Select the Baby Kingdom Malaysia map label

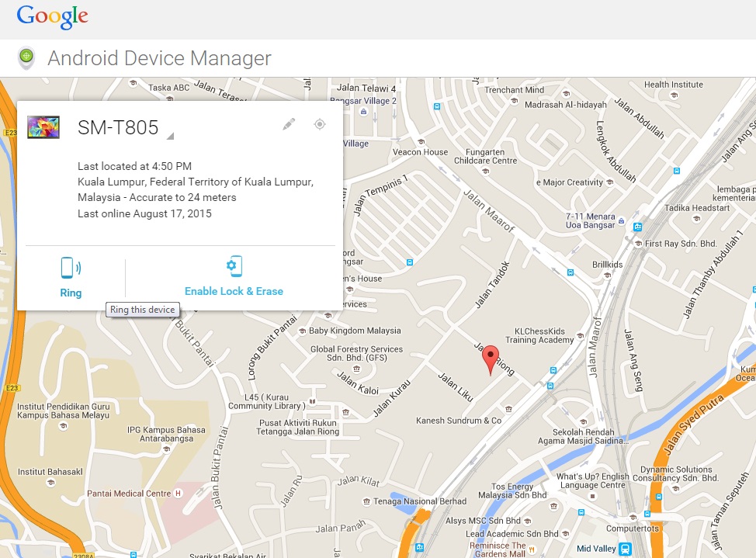[355, 331]
